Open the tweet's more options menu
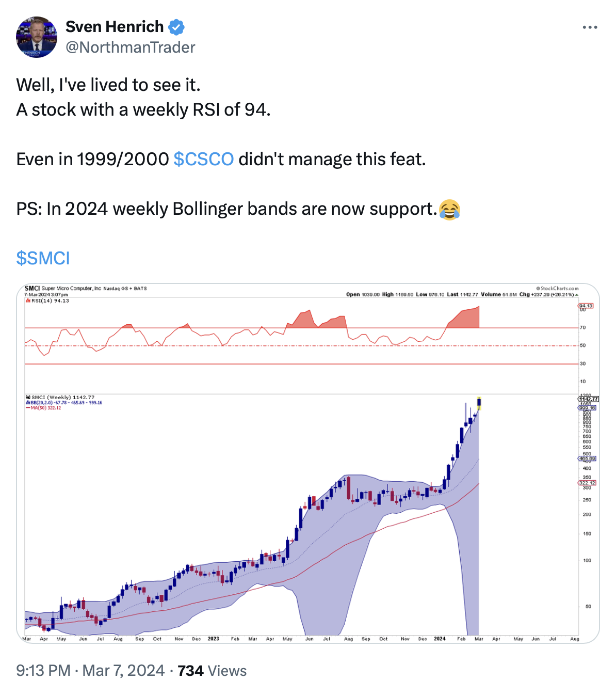The image size is (616, 696). click(590, 27)
